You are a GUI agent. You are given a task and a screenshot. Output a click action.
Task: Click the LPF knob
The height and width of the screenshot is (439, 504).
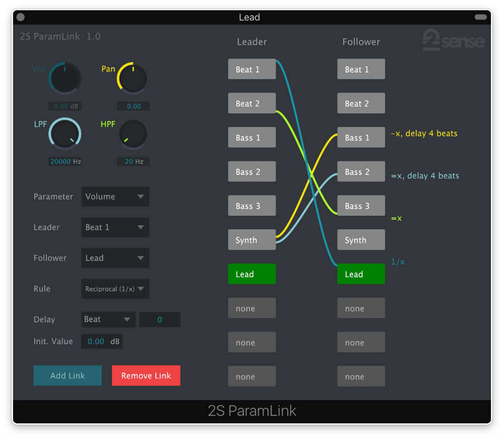tap(65, 134)
